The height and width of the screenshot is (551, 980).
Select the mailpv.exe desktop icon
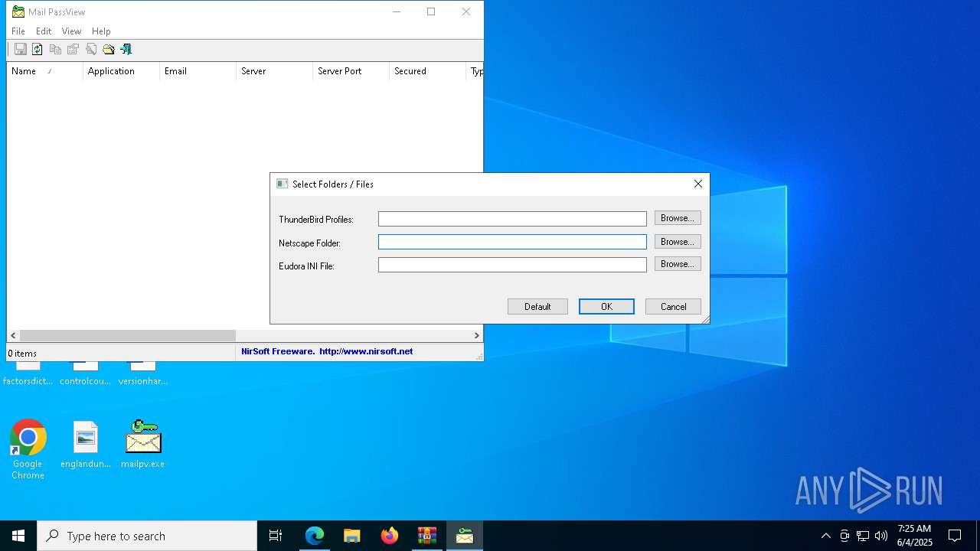143,445
